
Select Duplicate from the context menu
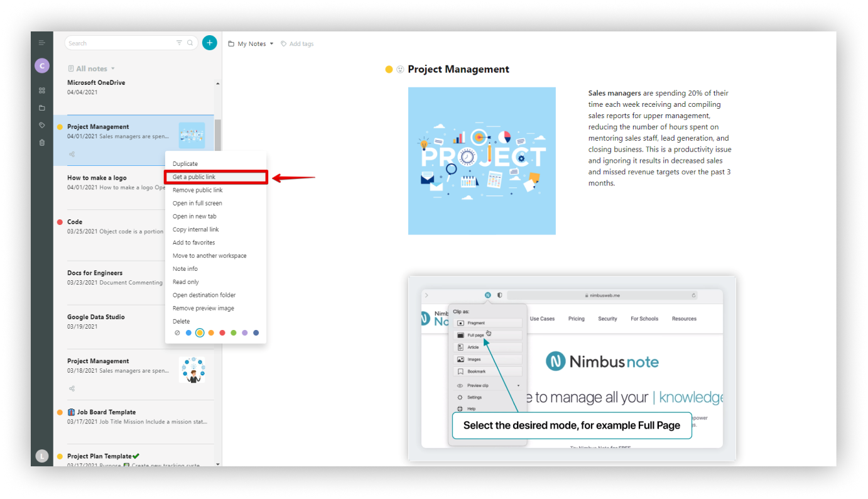pyautogui.click(x=185, y=164)
